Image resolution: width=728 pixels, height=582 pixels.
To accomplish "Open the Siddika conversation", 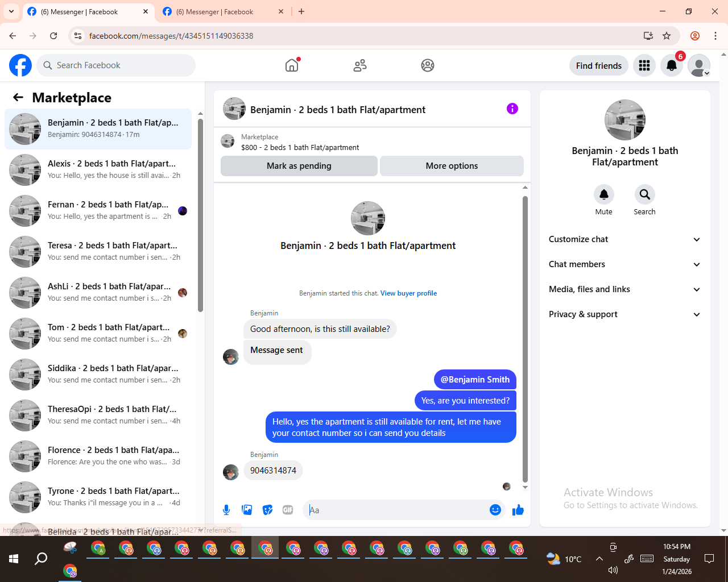I will click(98, 374).
